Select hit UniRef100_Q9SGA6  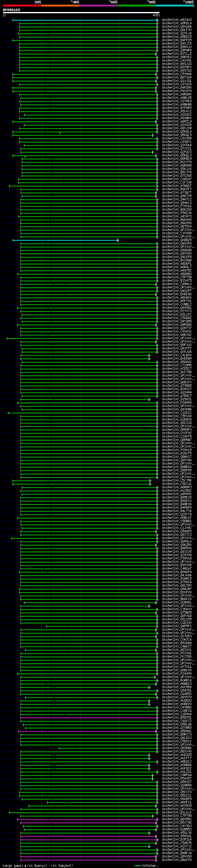coord(177,27)
